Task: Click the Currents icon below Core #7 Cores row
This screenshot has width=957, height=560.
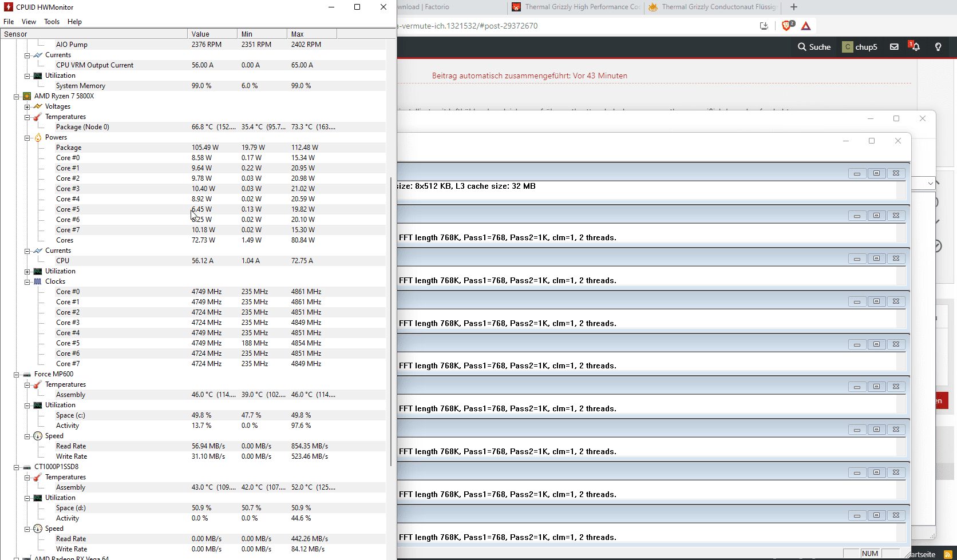Action: tap(38, 251)
